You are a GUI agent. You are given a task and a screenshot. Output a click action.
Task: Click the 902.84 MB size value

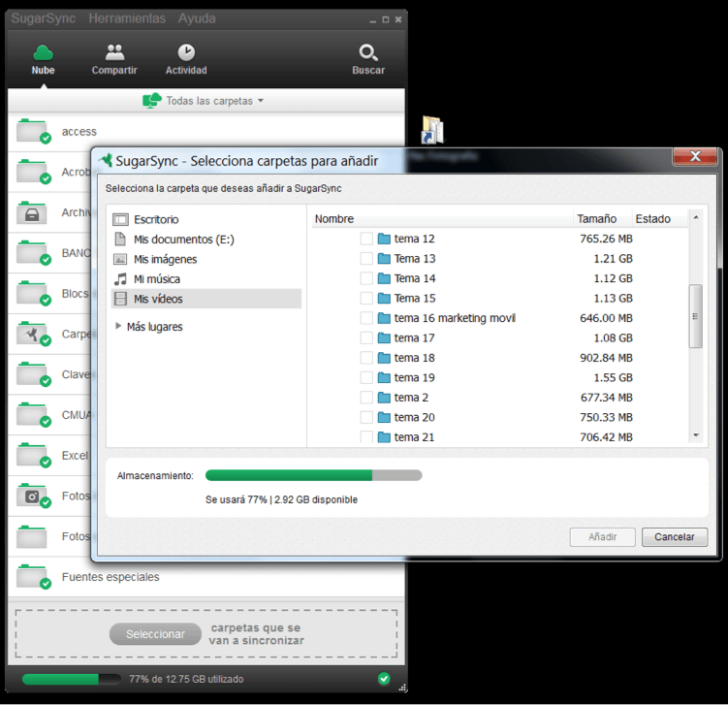click(606, 358)
